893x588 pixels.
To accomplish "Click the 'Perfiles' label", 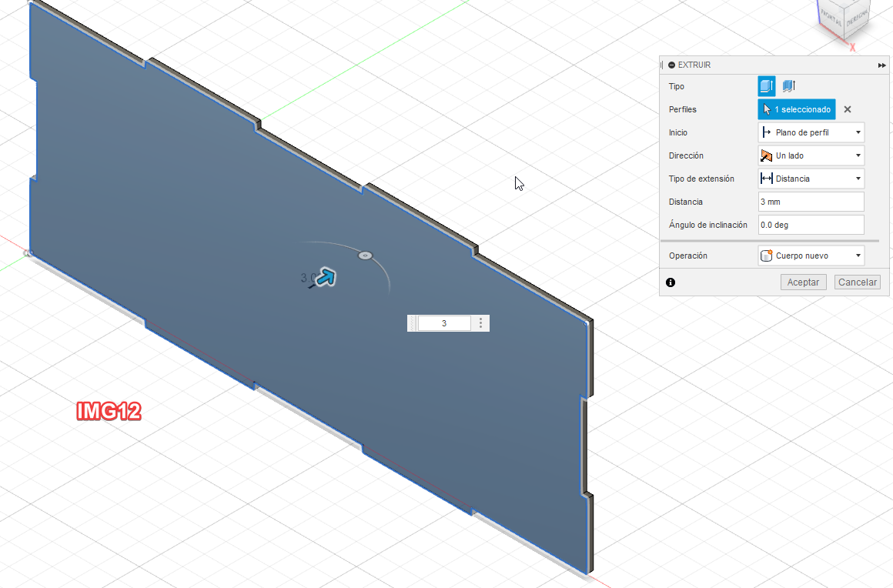I will coord(682,109).
